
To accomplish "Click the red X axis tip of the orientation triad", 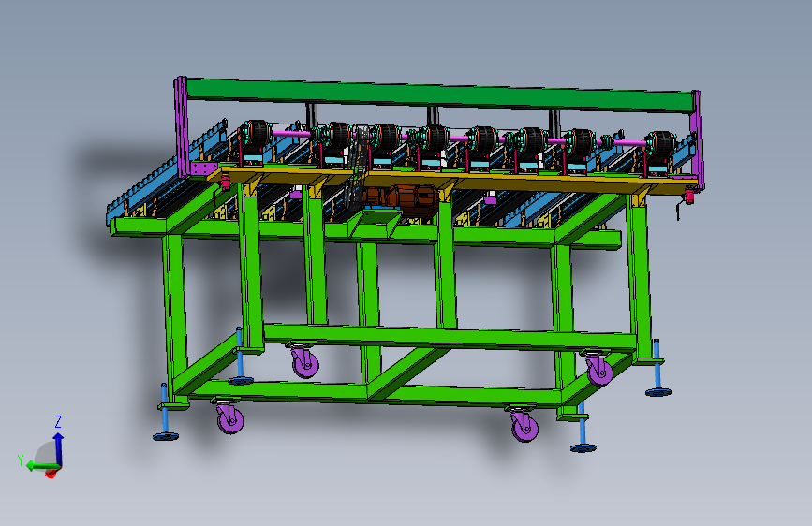I will pos(52,474).
